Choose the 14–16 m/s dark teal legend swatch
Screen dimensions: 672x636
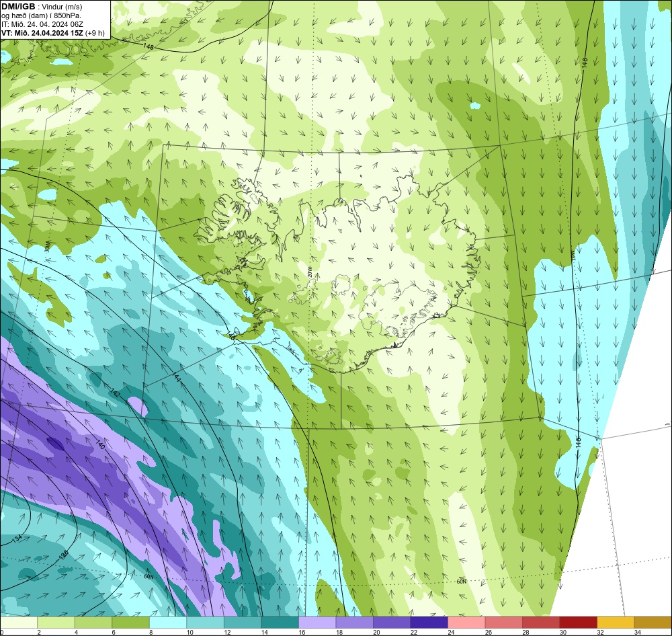point(280,623)
